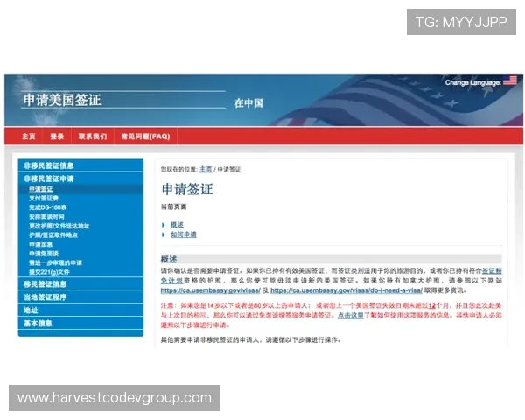Open 登录 in the red navigation bar
The image size is (525, 420).
[57, 136]
